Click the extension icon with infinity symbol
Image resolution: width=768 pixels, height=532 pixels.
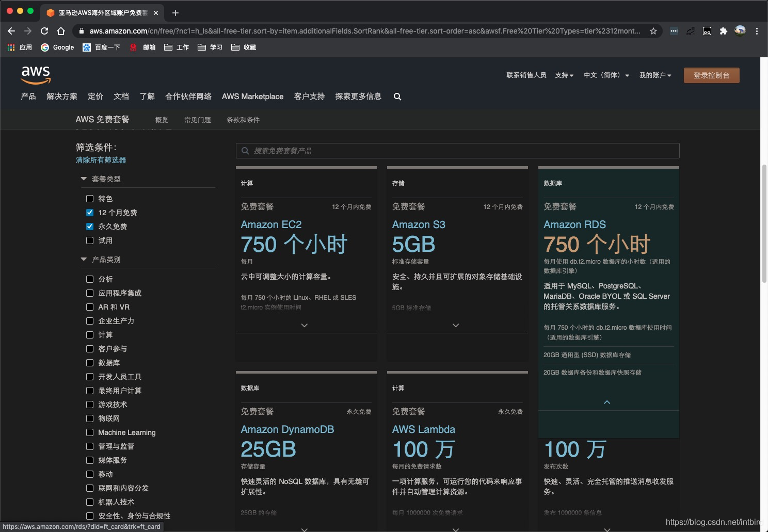[707, 31]
